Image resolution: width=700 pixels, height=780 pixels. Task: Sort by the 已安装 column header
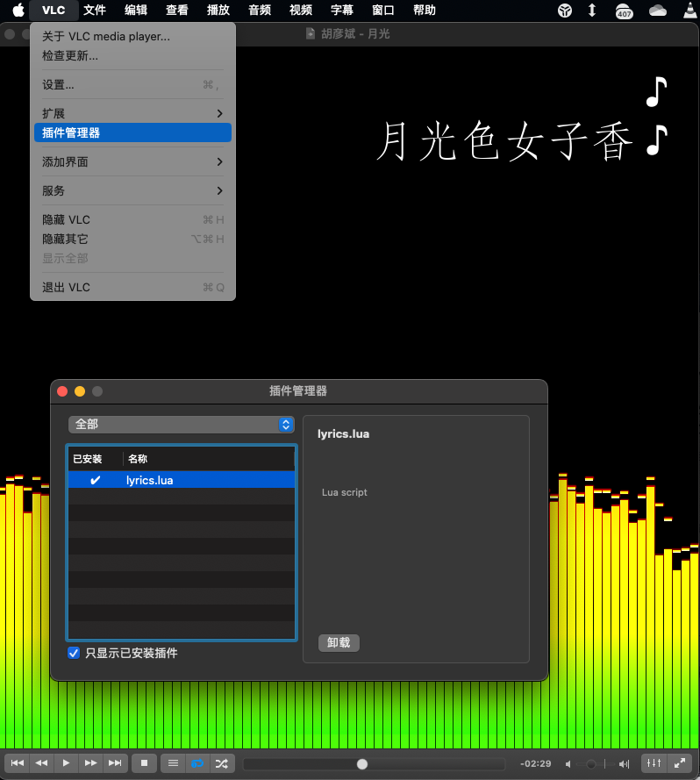click(95, 459)
